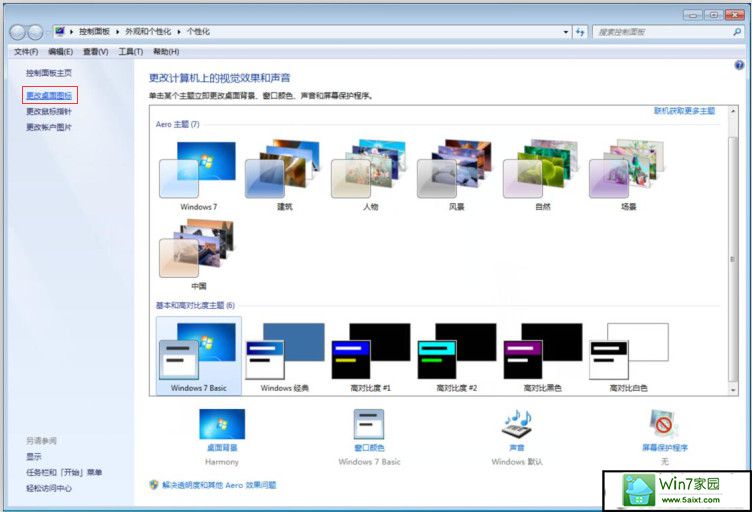Click the shield icon beside Aero troubleshooting

point(153,485)
